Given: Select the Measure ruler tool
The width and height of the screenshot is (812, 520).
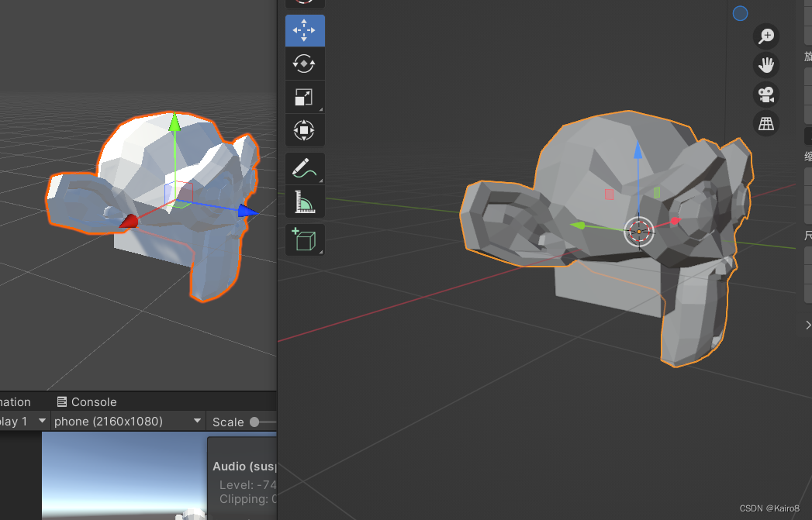Looking at the screenshot, I should [305, 201].
